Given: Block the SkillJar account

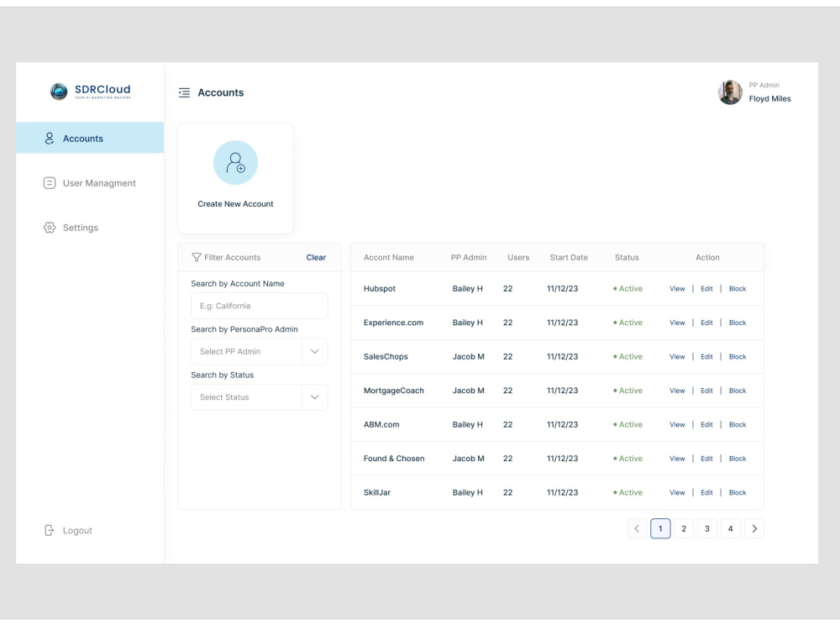Looking at the screenshot, I should pyautogui.click(x=738, y=493).
